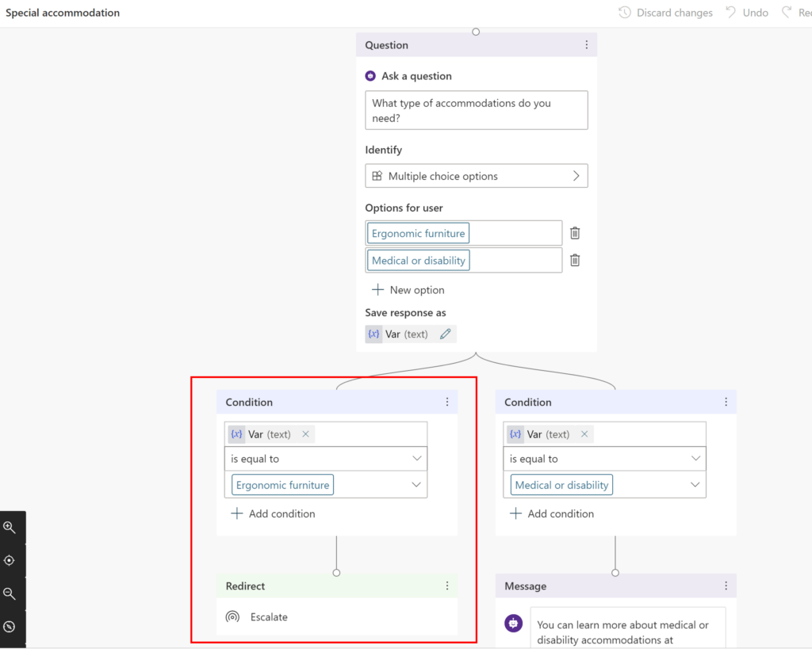This screenshot has width=812, height=649.
Task: Open the Redirect node options menu
Action: click(x=447, y=586)
